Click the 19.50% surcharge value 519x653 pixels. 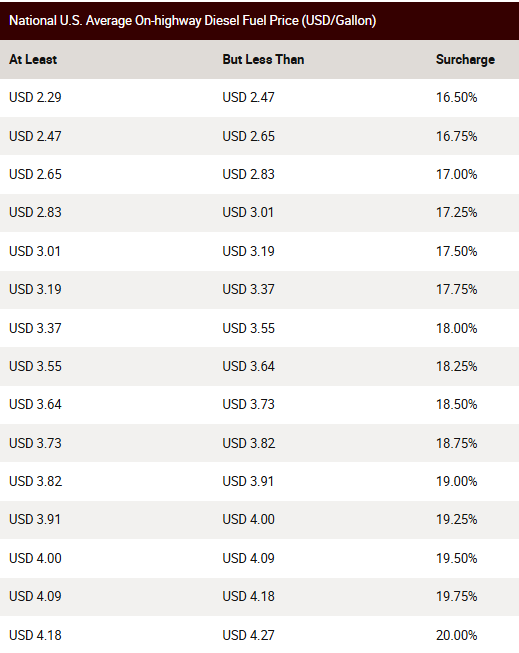[457, 558]
